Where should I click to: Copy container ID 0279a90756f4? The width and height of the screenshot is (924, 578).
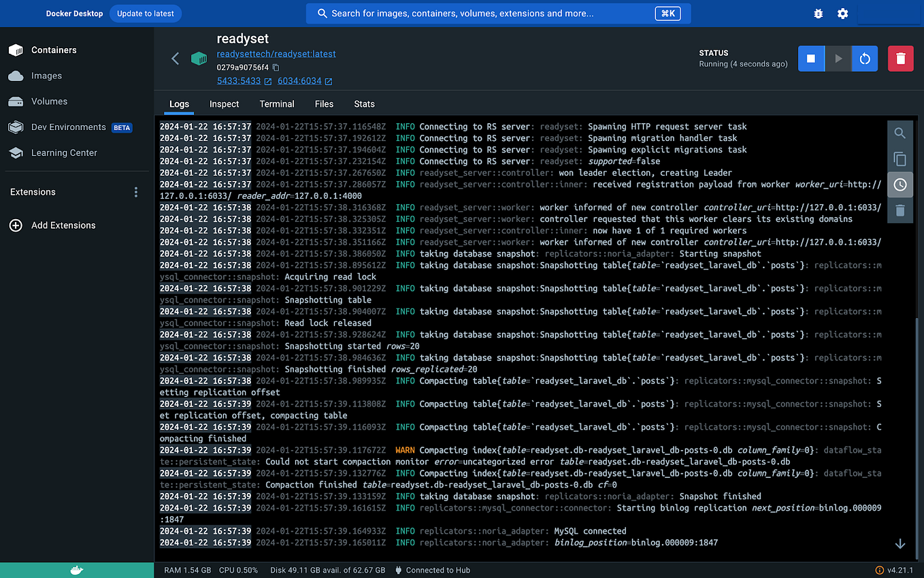pos(275,67)
